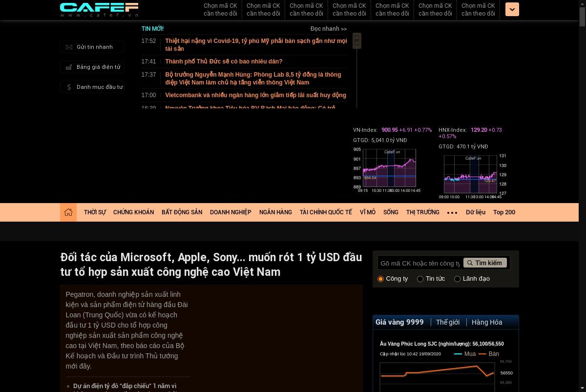Viewport: 586px width, 392px height.
Task: Switch to the Thế giới tab
Action: pyautogui.click(x=448, y=322)
